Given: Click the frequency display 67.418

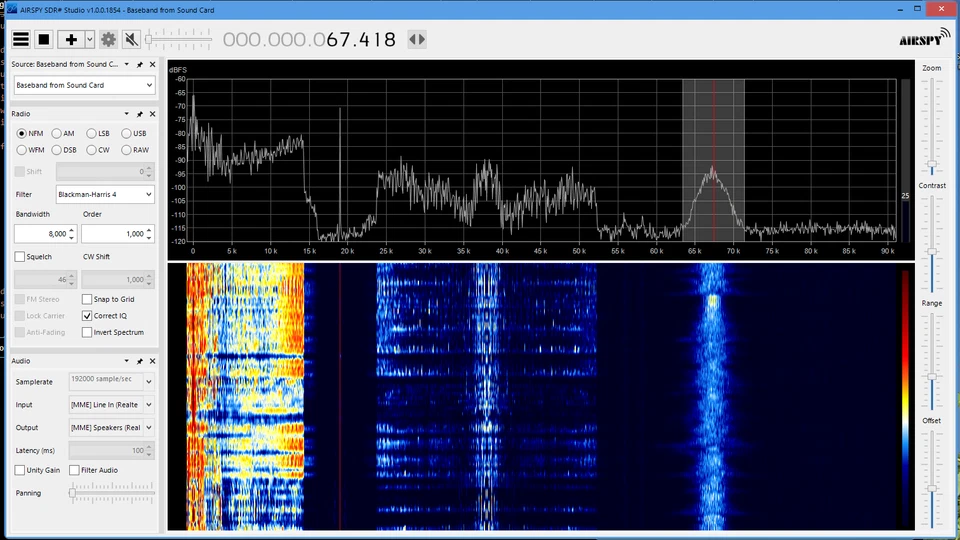Looking at the screenshot, I should (x=361, y=40).
